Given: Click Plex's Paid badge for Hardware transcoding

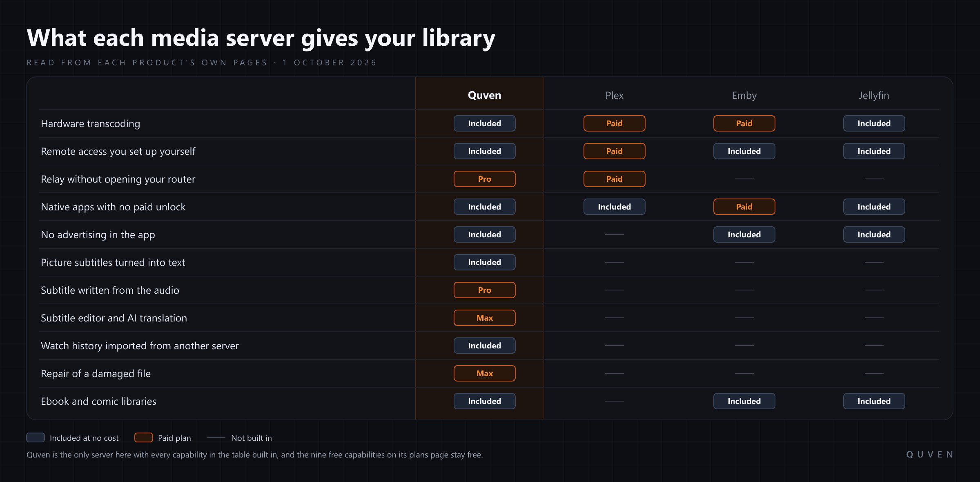Looking at the screenshot, I should coord(614,123).
